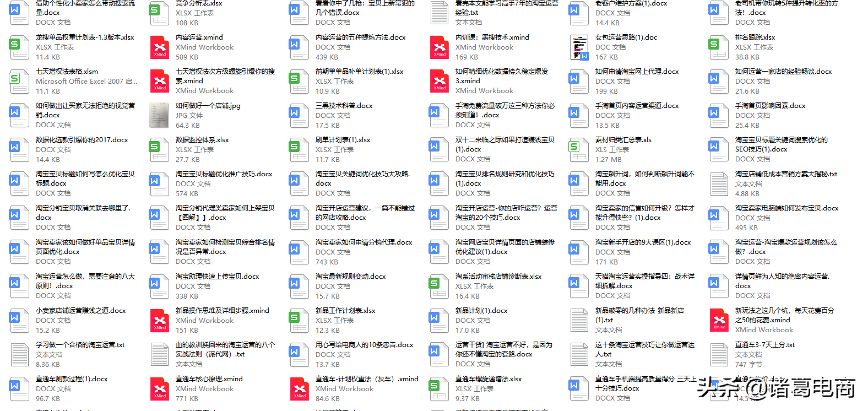Select the file name 淘宝运营-淘宝爆款运营规划该怎么做？.docx
Viewport: 868px width, 411px height.
(x=786, y=247)
